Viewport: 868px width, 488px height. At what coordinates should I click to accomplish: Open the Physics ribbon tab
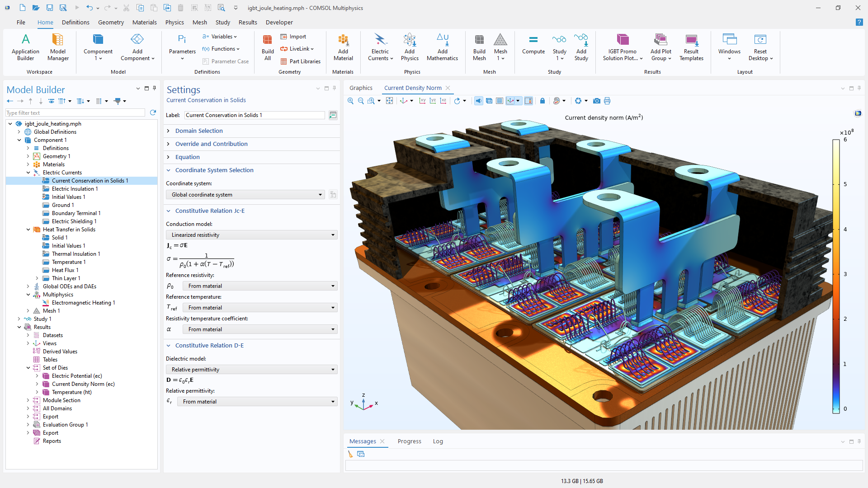175,22
